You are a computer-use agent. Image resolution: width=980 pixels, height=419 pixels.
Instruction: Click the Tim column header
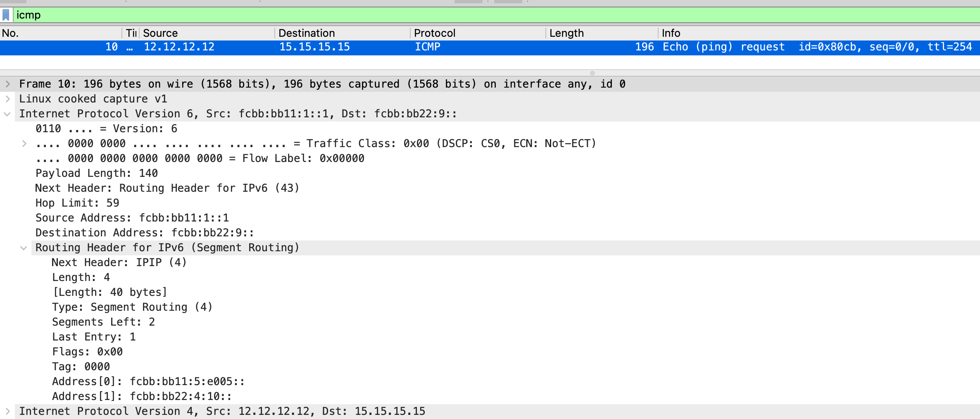[x=131, y=33]
